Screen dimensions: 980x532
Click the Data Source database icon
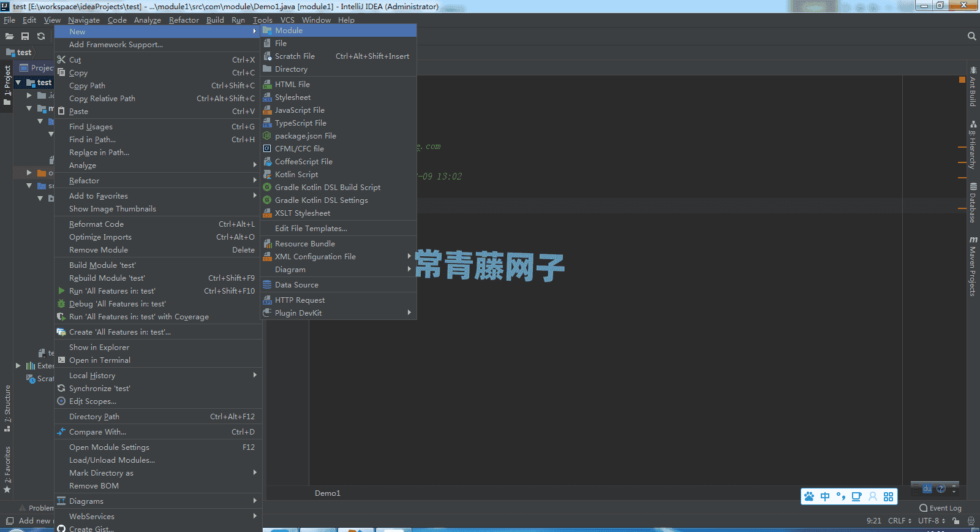coord(267,284)
